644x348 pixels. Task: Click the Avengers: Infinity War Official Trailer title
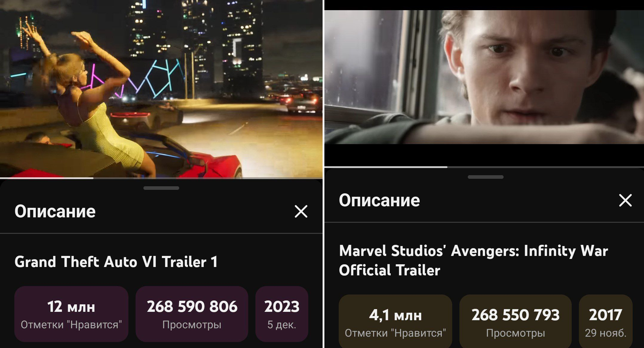click(x=473, y=260)
